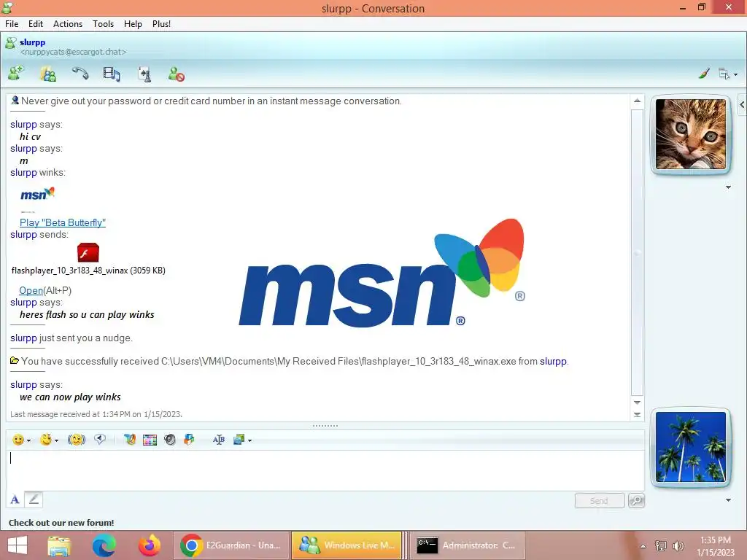Click the Flash Player file icon

coord(88,253)
